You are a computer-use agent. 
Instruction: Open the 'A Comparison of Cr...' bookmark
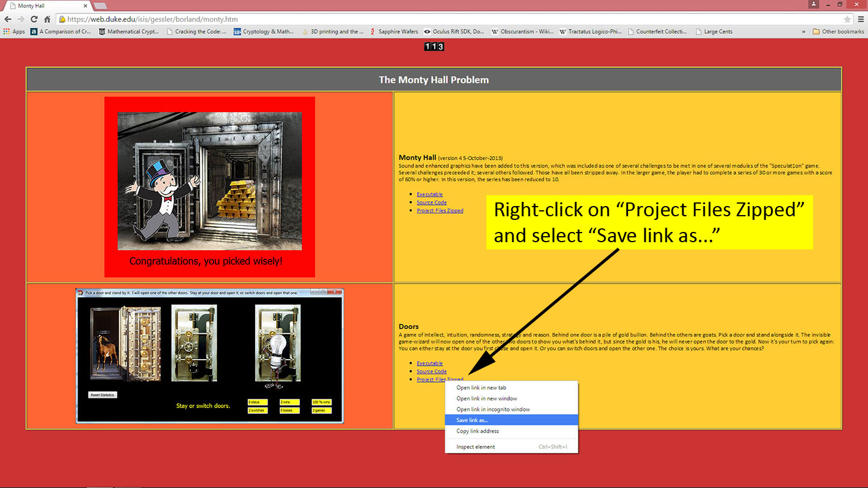coord(61,31)
